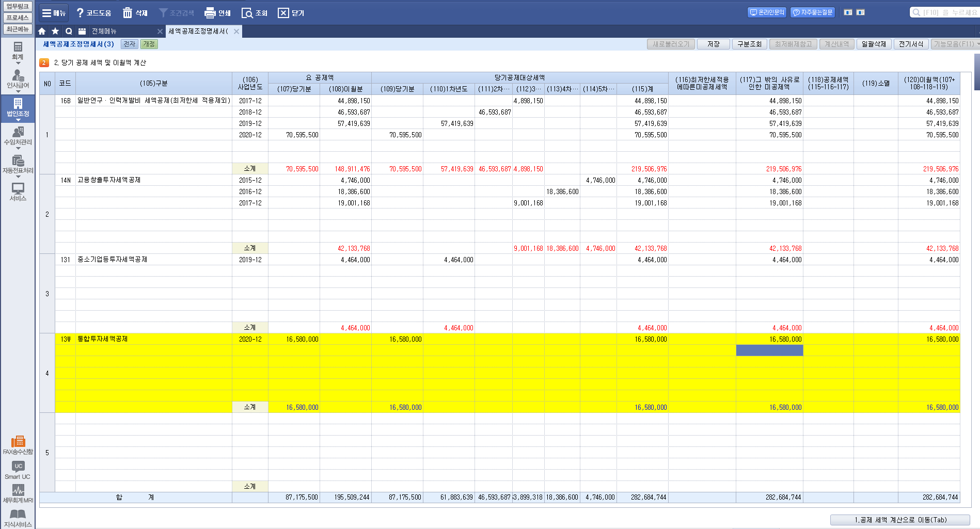
Task: Open the calendar icon in the tab bar
Action: (82, 31)
